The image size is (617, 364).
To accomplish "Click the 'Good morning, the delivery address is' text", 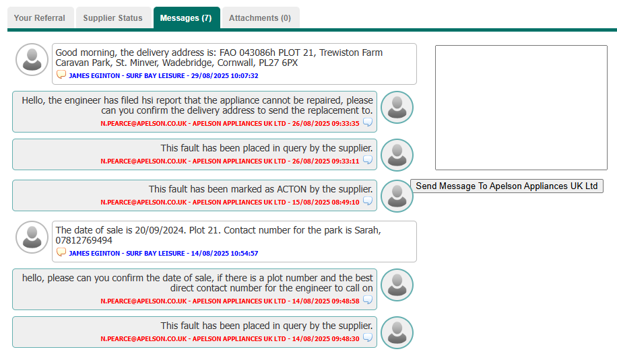I will (219, 58).
